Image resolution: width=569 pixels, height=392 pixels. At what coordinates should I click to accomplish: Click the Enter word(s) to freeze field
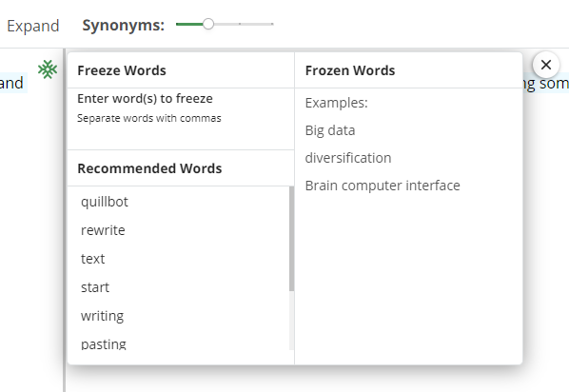181,118
